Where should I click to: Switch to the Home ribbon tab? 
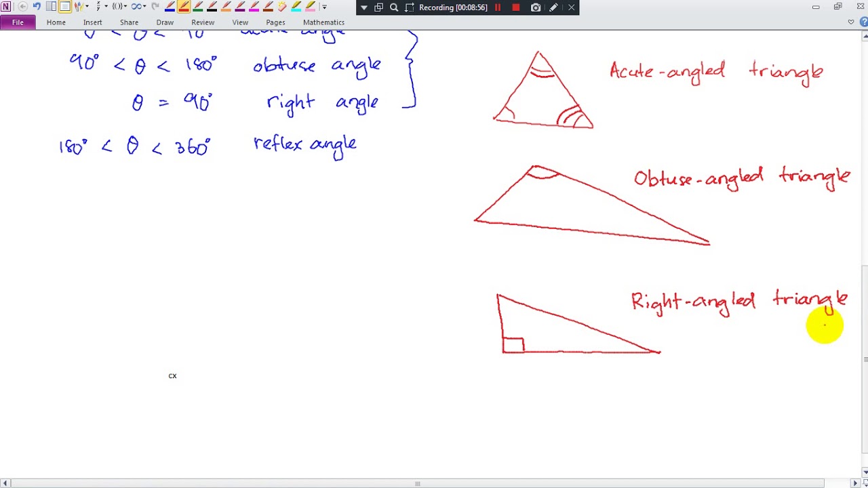tap(56, 22)
